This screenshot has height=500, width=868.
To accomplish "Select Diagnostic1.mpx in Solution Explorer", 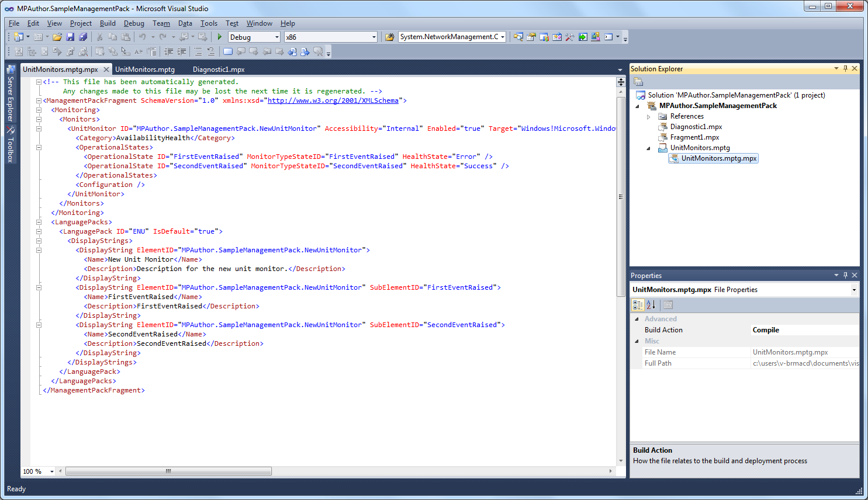I will click(x=696, y=127).
